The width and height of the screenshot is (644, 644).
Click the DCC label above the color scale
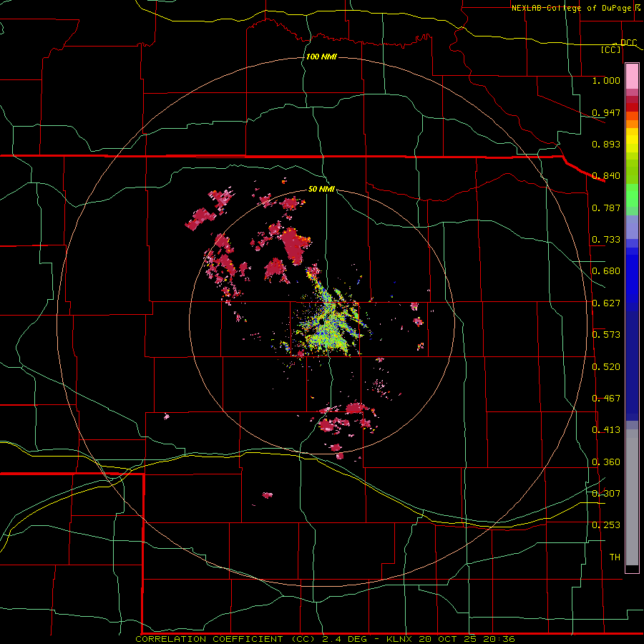point(628,42)
